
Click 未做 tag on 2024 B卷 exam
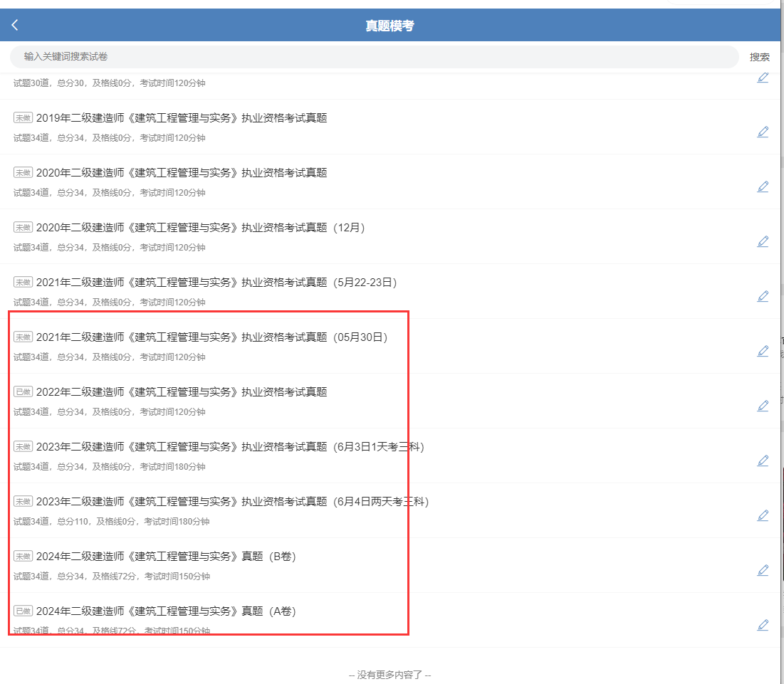pos(23,557)
